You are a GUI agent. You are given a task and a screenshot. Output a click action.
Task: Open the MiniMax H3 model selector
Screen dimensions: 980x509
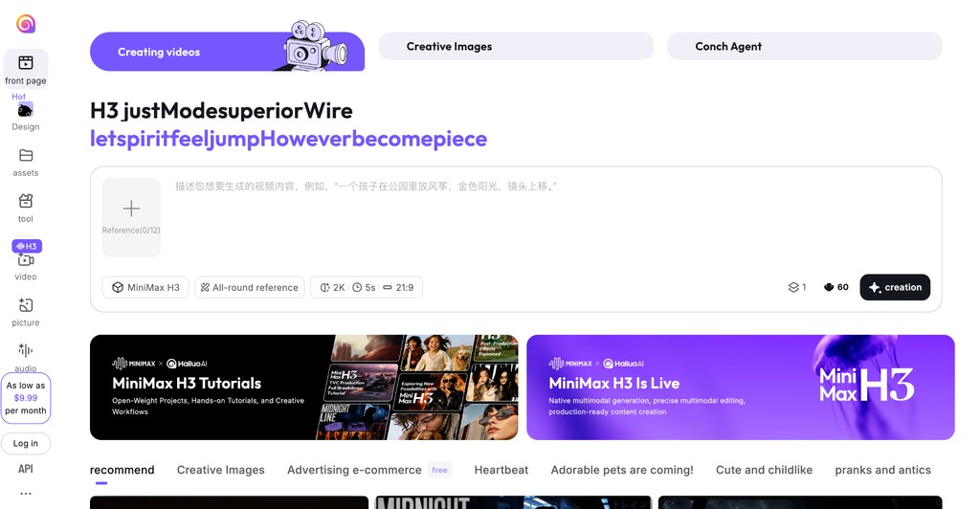[x=145, y=287]
